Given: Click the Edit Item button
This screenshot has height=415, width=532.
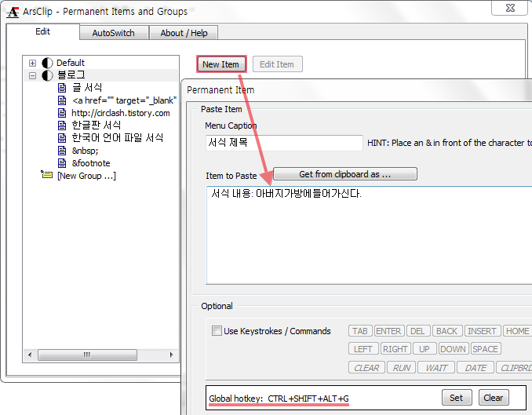Looking at the screenshot, I should 277,64.
